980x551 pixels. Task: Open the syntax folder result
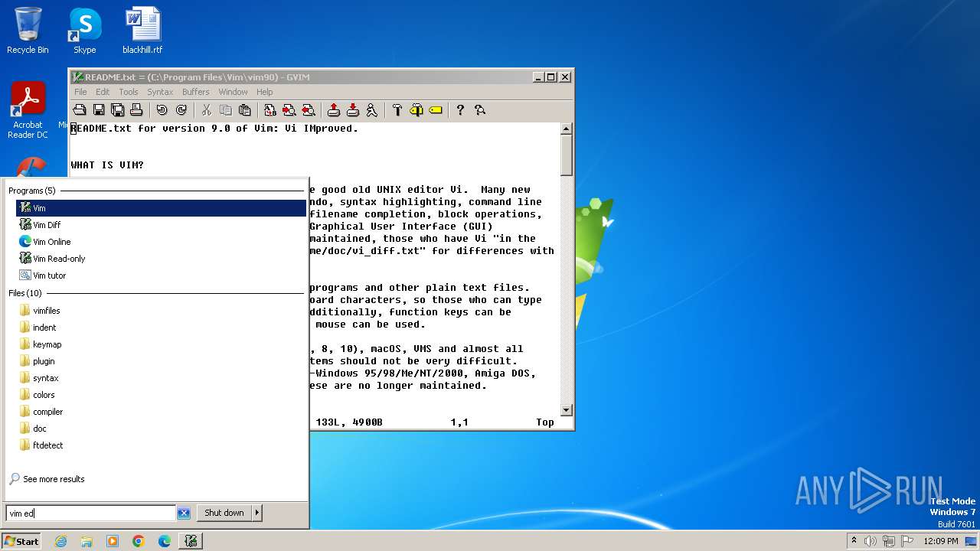[x=161, y=378]
